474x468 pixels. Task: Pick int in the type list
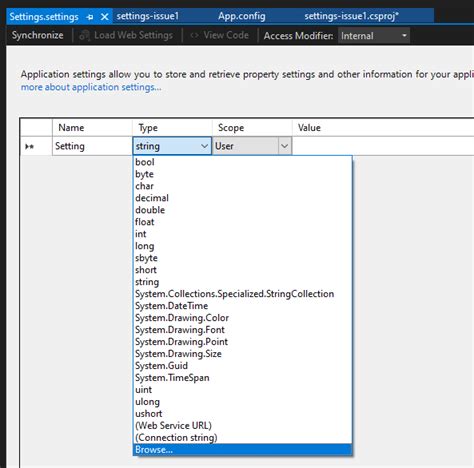242,234
